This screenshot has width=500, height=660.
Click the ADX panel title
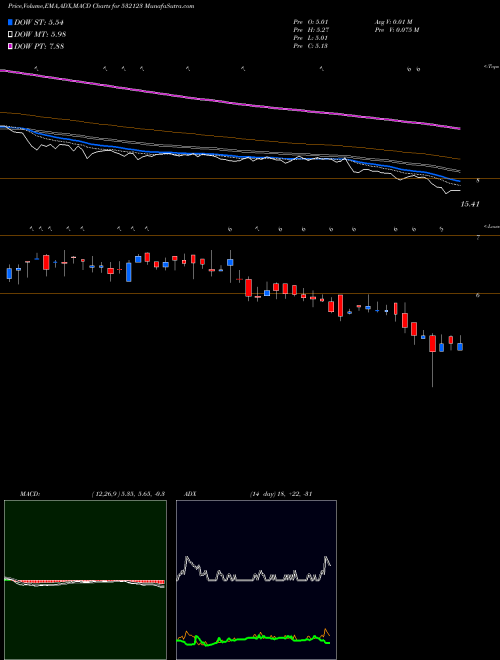190,494
